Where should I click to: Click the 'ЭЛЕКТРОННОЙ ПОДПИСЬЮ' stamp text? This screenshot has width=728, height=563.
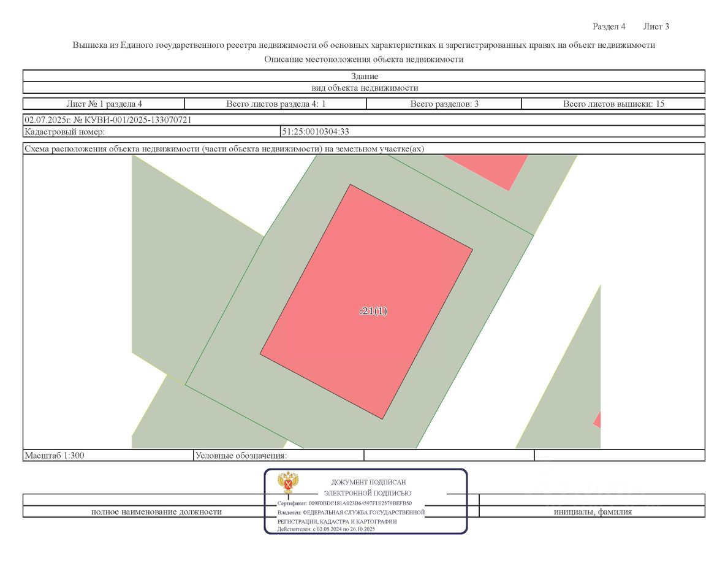click(367, 493)
